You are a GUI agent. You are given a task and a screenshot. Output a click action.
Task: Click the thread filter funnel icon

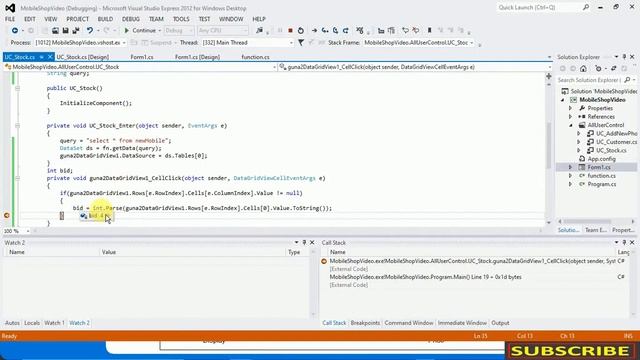(301, 42)
